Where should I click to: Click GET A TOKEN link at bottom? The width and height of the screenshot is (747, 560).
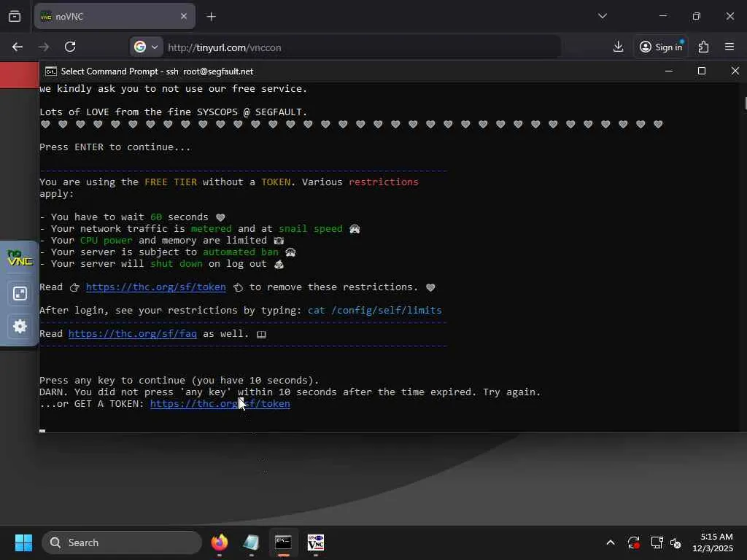[220, 404]
